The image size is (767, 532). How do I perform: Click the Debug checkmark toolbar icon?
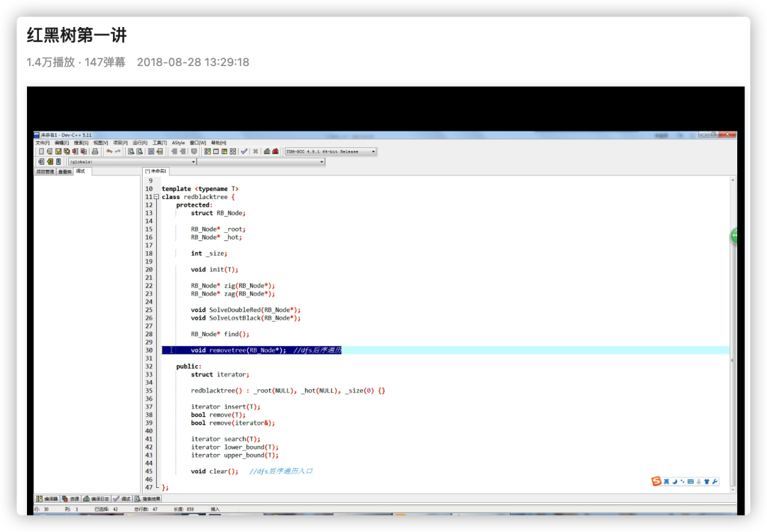[244, 152]
